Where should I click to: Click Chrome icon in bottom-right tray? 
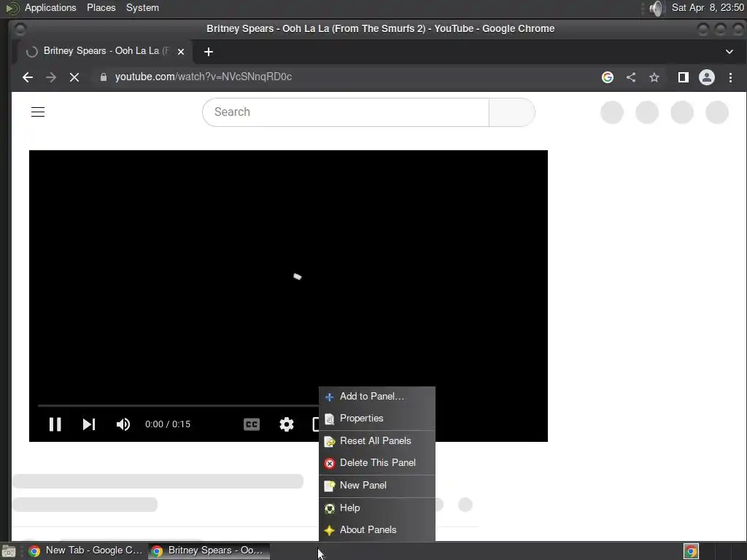point(692,551)
